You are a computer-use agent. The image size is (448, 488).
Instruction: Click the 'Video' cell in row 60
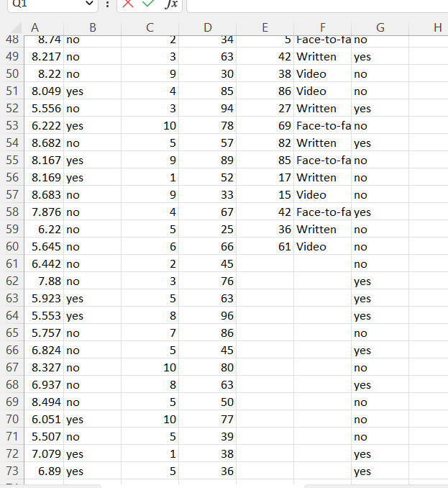tap(323, 246)
